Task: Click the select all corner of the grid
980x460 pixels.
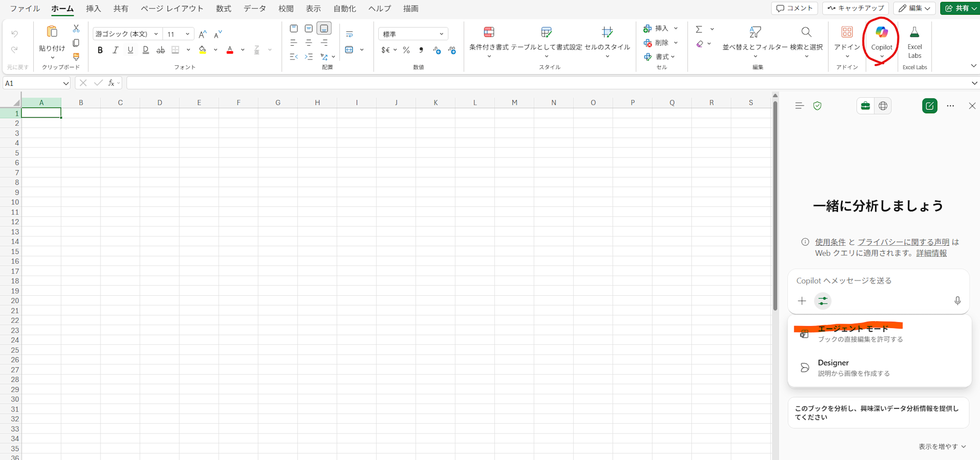Action: pyautogui.click(x=16, y=102)
